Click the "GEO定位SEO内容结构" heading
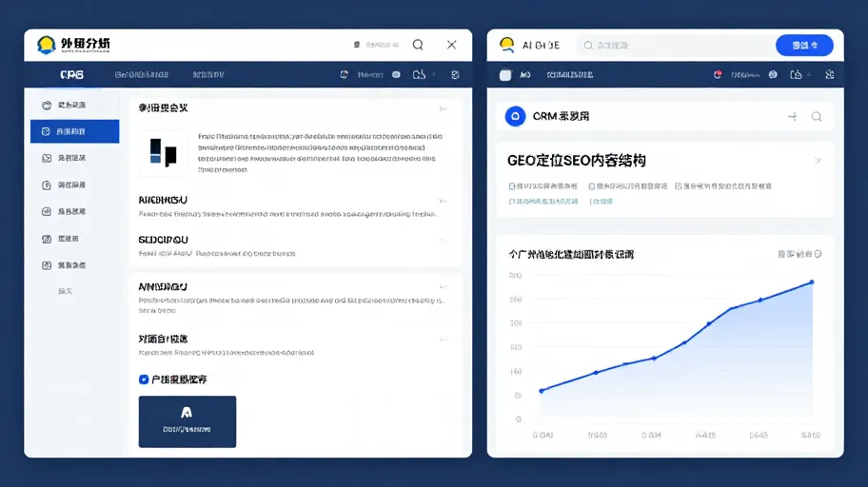The width and height of the screenshot is (868, 487). click(576, 161)
